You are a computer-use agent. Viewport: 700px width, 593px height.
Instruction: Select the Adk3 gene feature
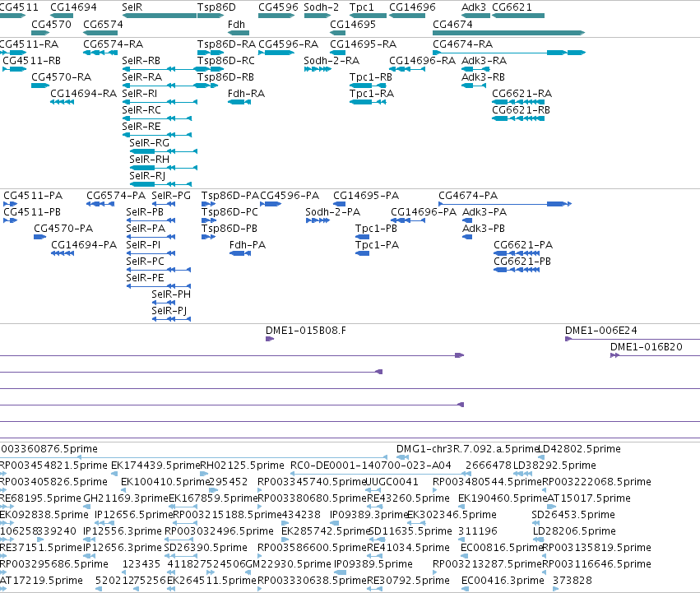(475, 16)
